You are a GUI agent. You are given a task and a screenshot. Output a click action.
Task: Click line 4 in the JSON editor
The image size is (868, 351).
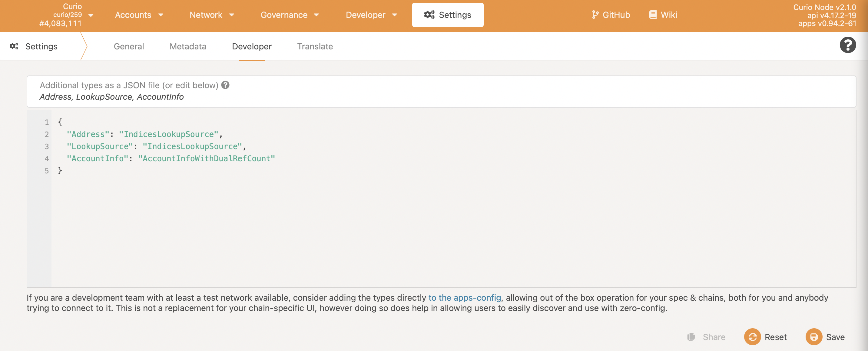171,158
